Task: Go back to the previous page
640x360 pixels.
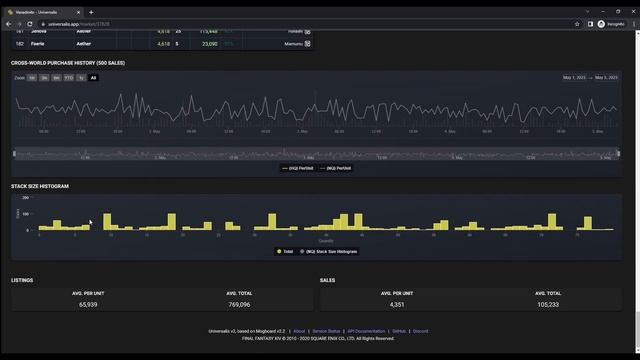Action: [9, 24]
